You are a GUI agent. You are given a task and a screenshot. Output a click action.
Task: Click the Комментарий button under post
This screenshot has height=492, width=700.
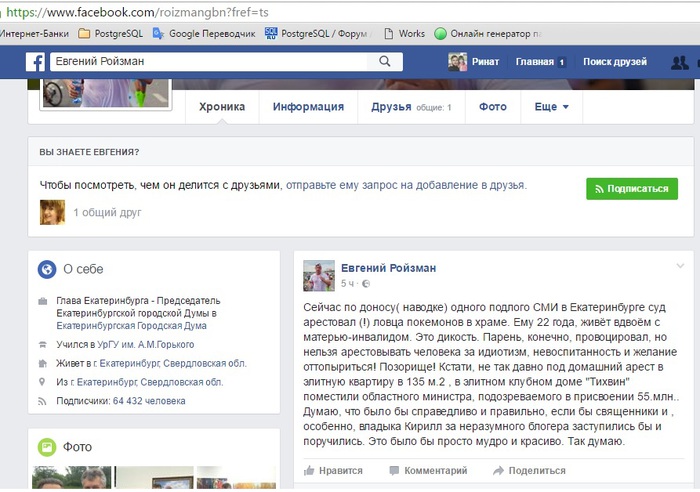click(428, 471)
